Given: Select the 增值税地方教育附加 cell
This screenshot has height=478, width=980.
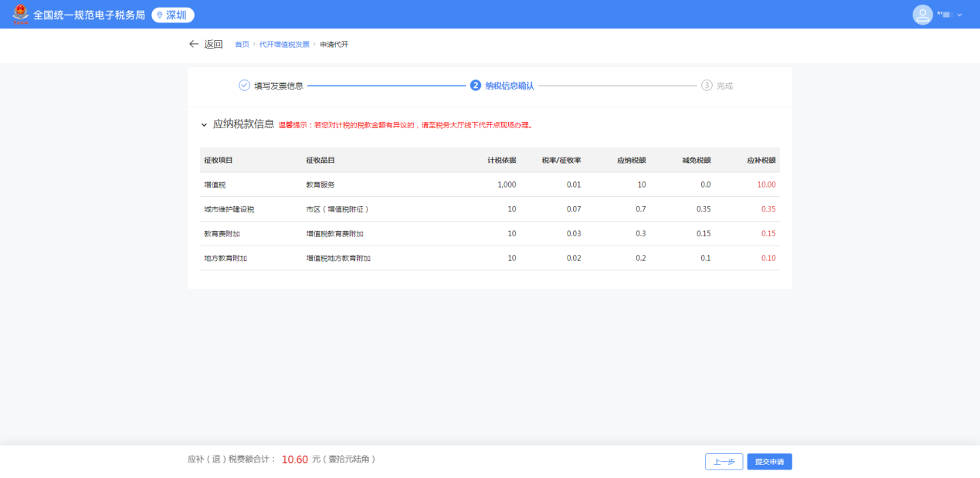Looking at the screenshot, I should coord(338,258).
